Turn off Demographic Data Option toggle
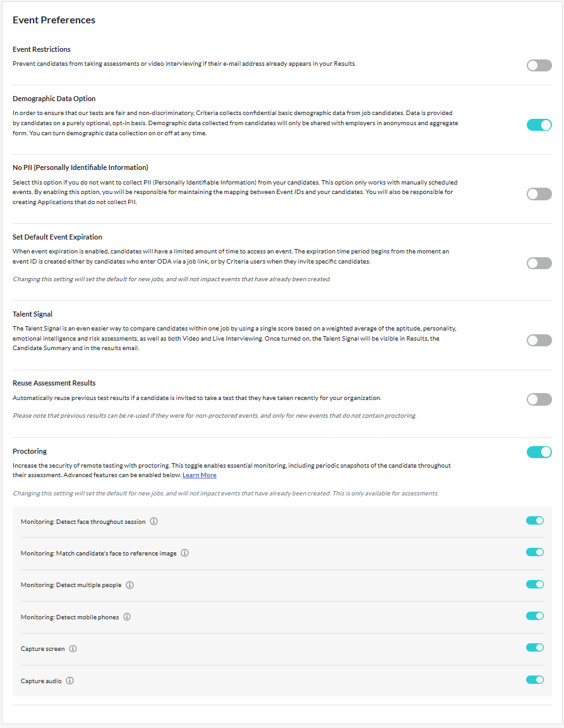 (539, 125)
